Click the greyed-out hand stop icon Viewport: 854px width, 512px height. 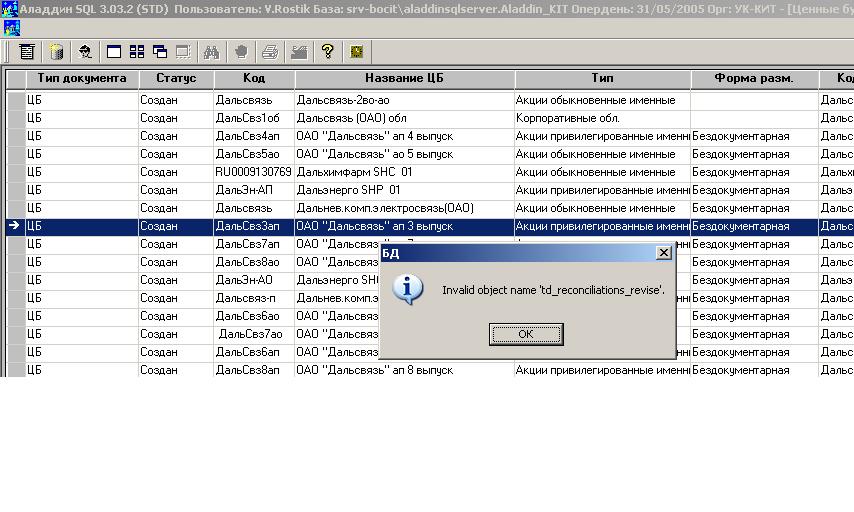[x=241, y=52]
